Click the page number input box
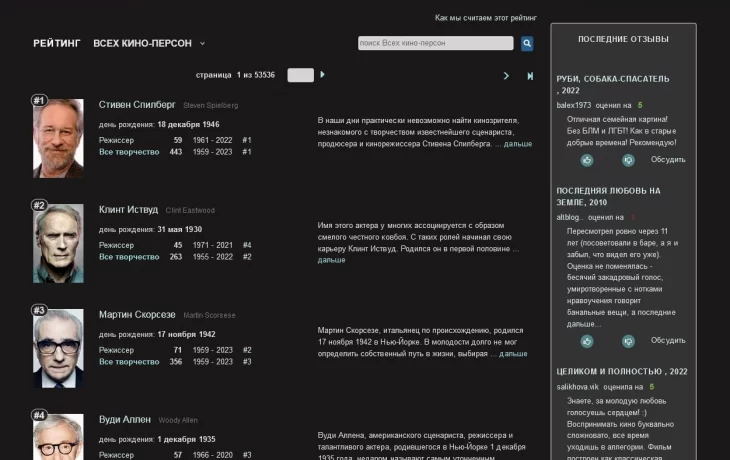This screenshot has width=730, height=460. (300, 75)
